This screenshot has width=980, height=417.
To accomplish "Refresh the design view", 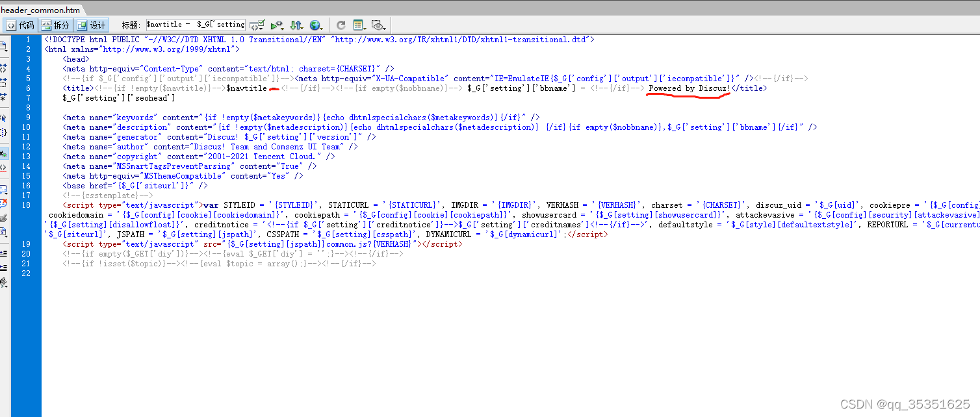I will tap(341, 25).
